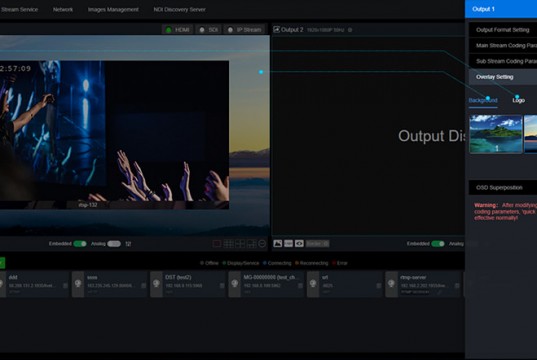Image resolution: width=537 pixels, height=360 pixels.
Task: Collapse the Overlay Setting section
Action: (x=503, y=77)
